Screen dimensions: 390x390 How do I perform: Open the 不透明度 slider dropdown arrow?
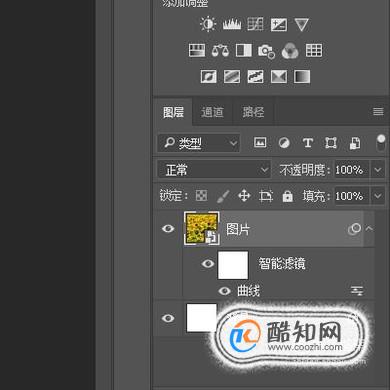[x=378, y=170]
